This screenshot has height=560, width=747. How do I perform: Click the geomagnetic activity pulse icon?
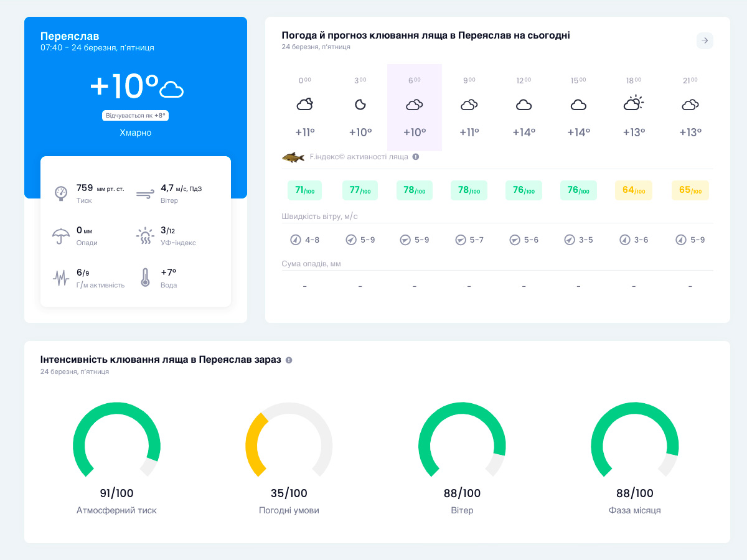click(x=61, y=278)
